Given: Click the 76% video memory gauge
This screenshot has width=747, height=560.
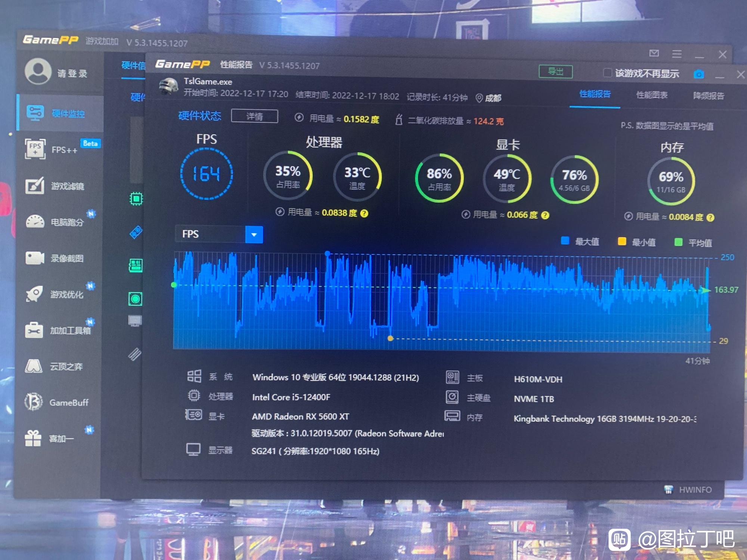Looking at the screenshot, I should (574, 180).
